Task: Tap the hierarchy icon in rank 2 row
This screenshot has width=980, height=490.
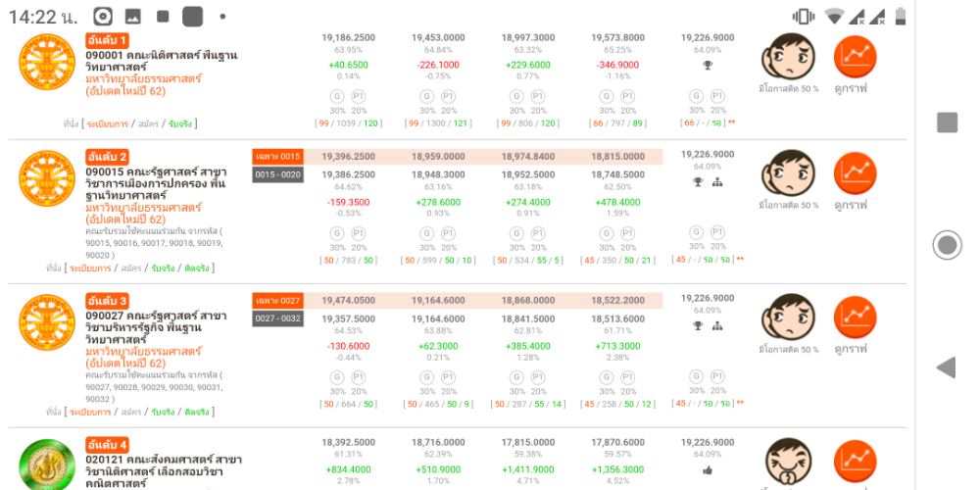Action: (x=717, y=182)
